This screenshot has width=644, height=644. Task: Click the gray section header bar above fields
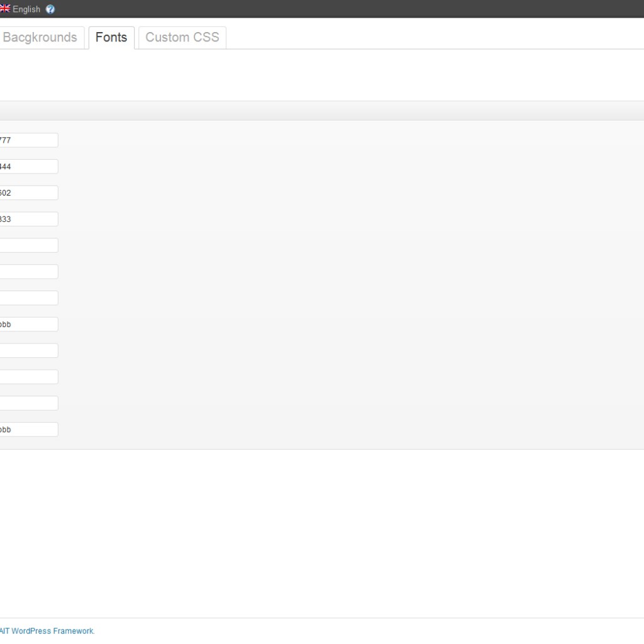click(x=322, y=111)
